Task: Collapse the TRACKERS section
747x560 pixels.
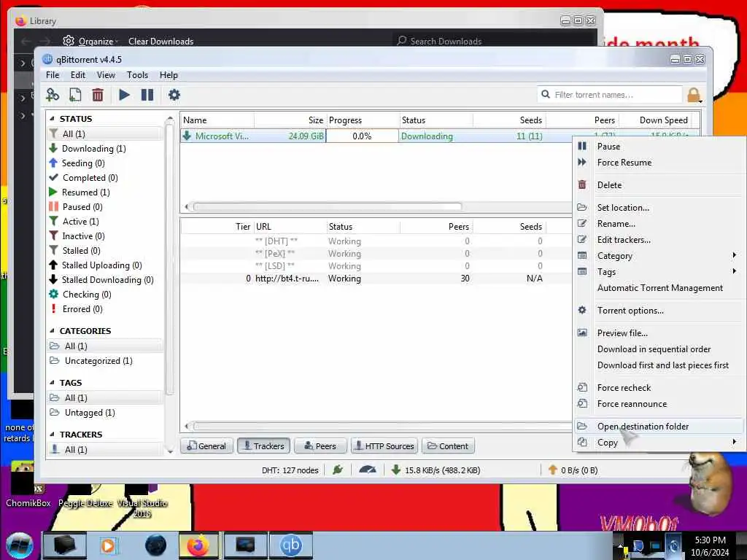Action: 52,435
